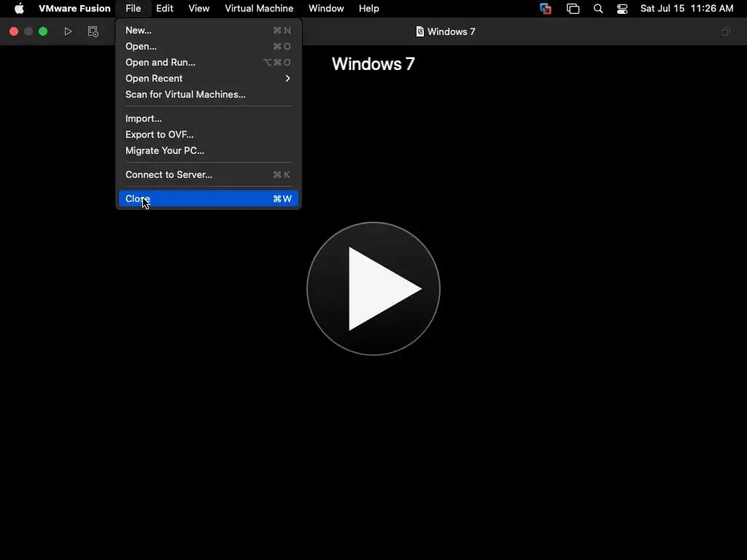Image resolution: width=747 pixels, height=560 pixels.
Task: Open the Apple menu
Action: [x=19, y=9]
